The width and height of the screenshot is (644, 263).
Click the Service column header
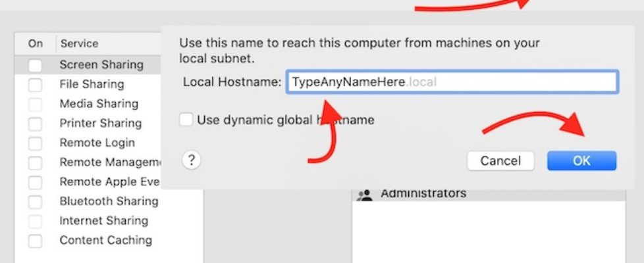pyautogui.click(x=79, y=43)
